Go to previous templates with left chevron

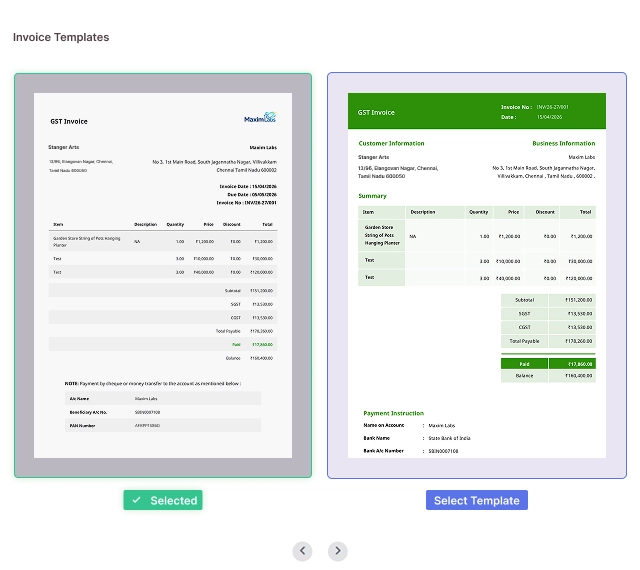click(302, 551)
